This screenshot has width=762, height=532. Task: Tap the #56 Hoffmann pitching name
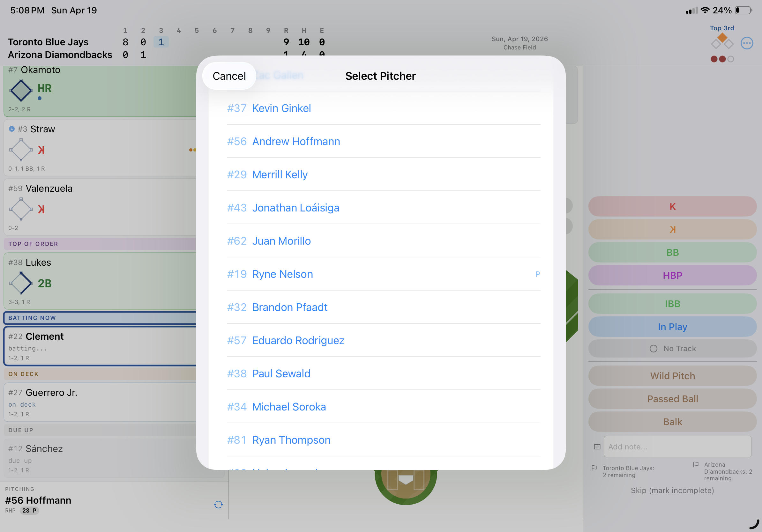tap(38, 500)
